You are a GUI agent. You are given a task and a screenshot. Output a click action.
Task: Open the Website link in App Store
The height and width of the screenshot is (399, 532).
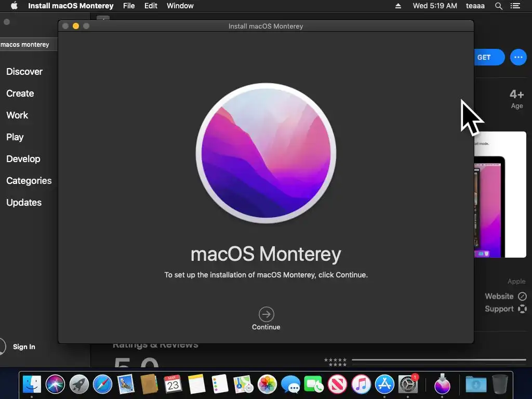(506, 296)
